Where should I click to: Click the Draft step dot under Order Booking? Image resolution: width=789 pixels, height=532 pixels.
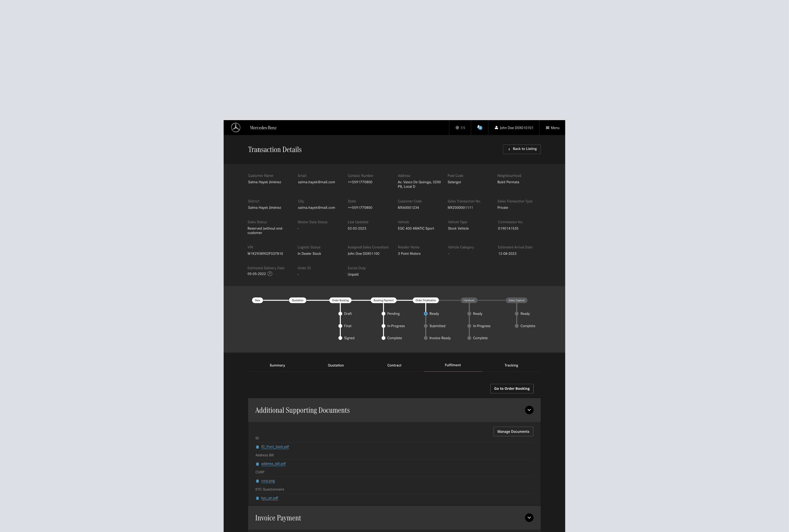(x=340, y=314)
